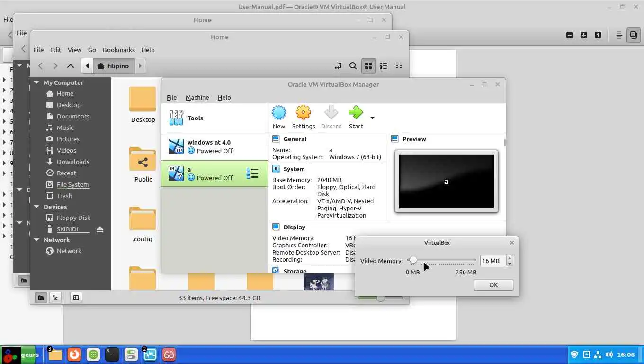Click the green Start arrow icon
The image size is (644, 364).
click(356, 113)
